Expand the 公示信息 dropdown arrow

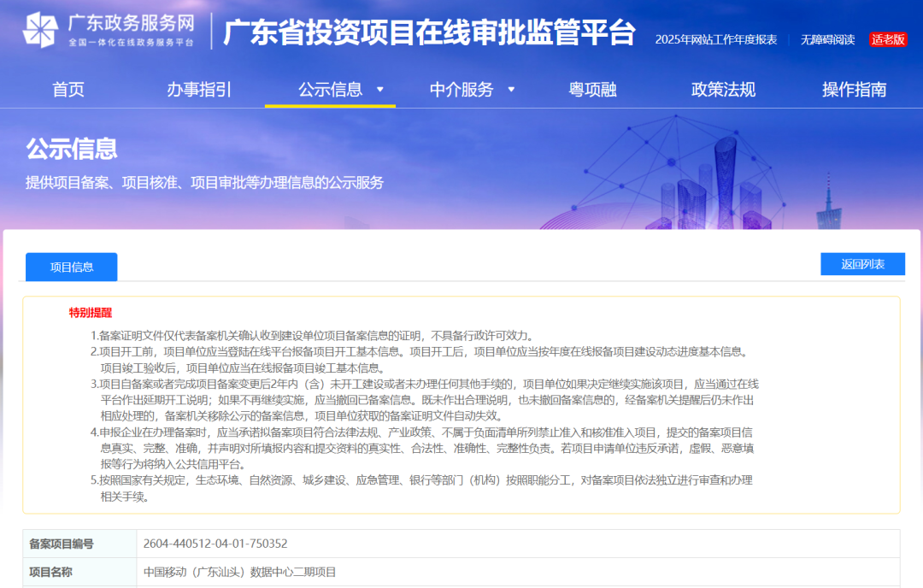(x=381, y=89)
